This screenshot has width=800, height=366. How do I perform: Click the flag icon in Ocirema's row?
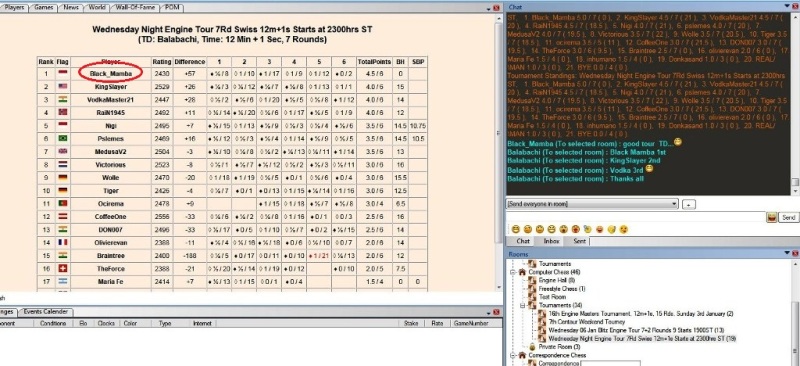pos(63,203)
